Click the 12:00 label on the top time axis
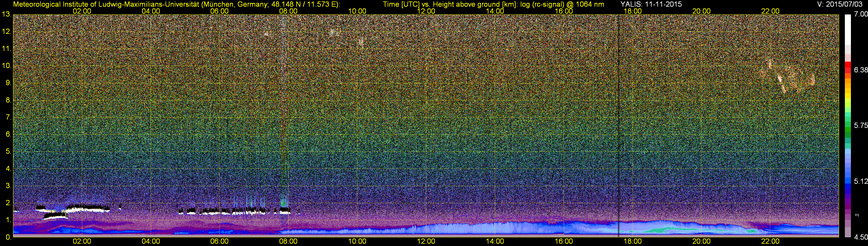This screenshot has height=246, width=868. (426, 11)
